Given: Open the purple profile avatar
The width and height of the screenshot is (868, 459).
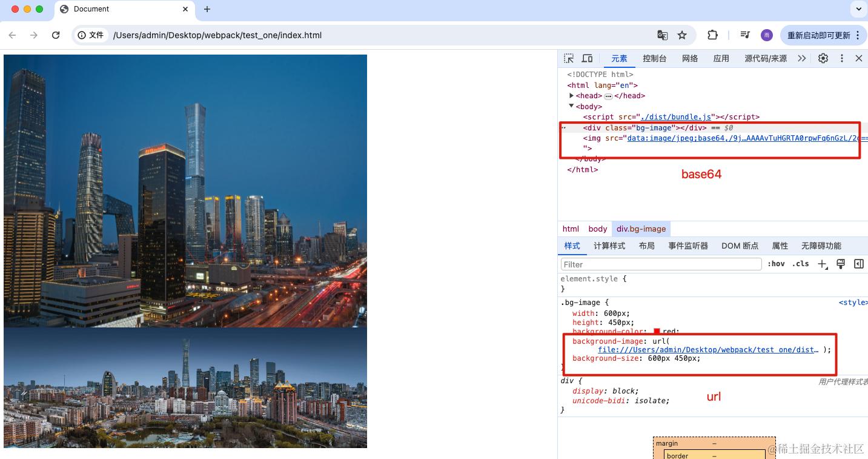Looking at the screenshot, I should [766, 35].
